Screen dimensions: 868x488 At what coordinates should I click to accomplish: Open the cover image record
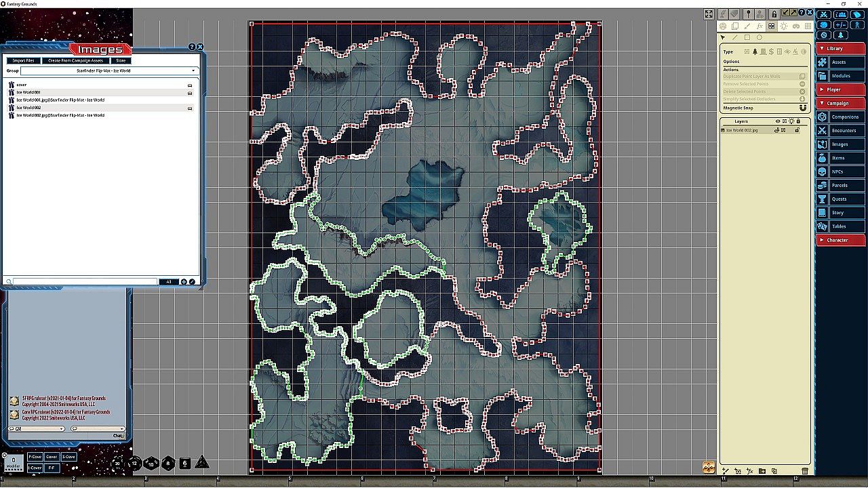(102, 85)
